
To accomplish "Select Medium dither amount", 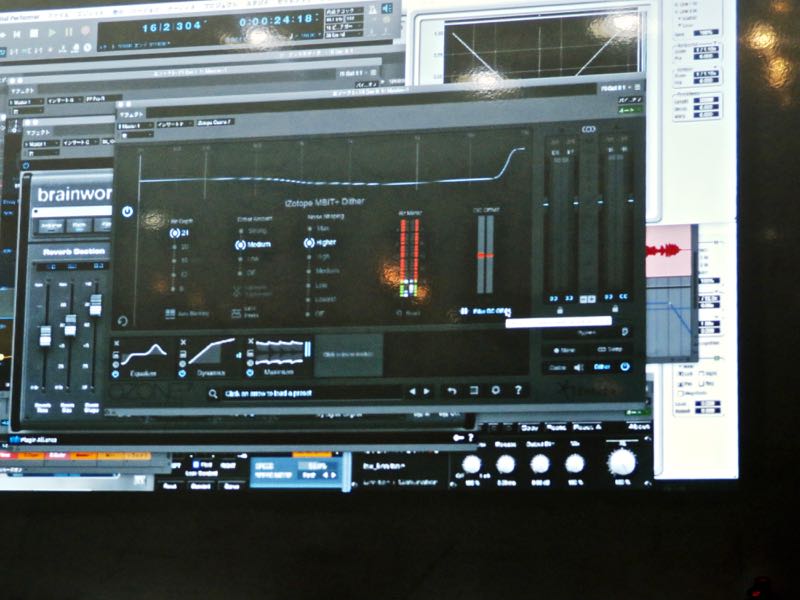I will [x=253, y=245].
